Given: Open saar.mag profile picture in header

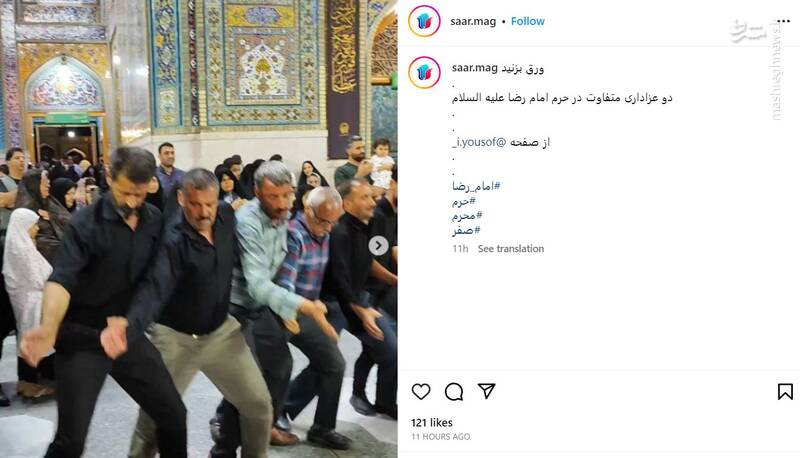Looking at the screenshot, I should (x=424, y=21).
